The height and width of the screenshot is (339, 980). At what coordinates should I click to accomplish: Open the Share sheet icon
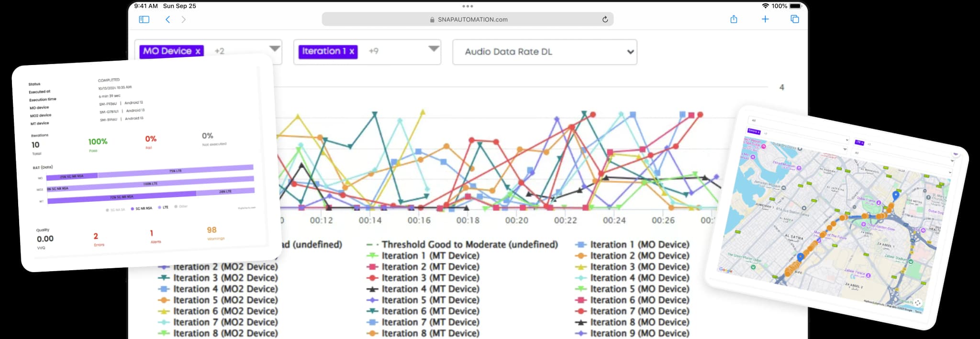(734, 20)
